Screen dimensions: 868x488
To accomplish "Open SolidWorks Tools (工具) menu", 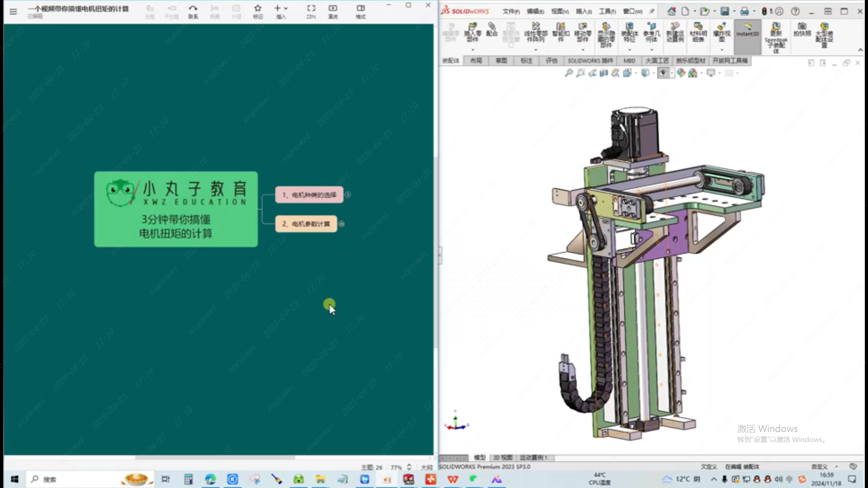I will [607, 11].
